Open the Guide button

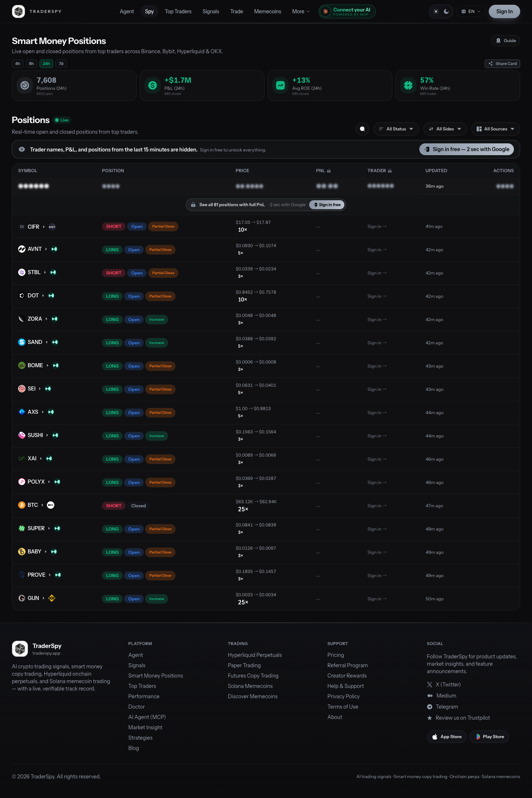(x=506, y=41)
